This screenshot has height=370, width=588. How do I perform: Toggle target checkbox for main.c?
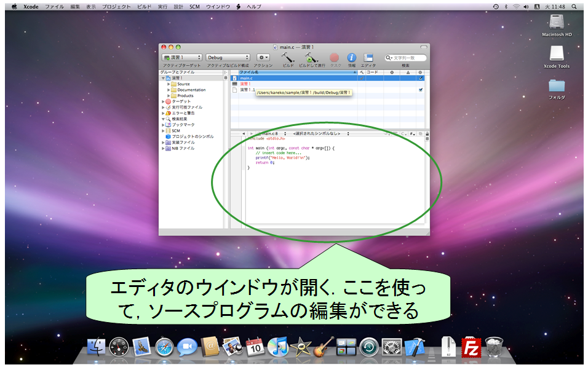(420, 78)
